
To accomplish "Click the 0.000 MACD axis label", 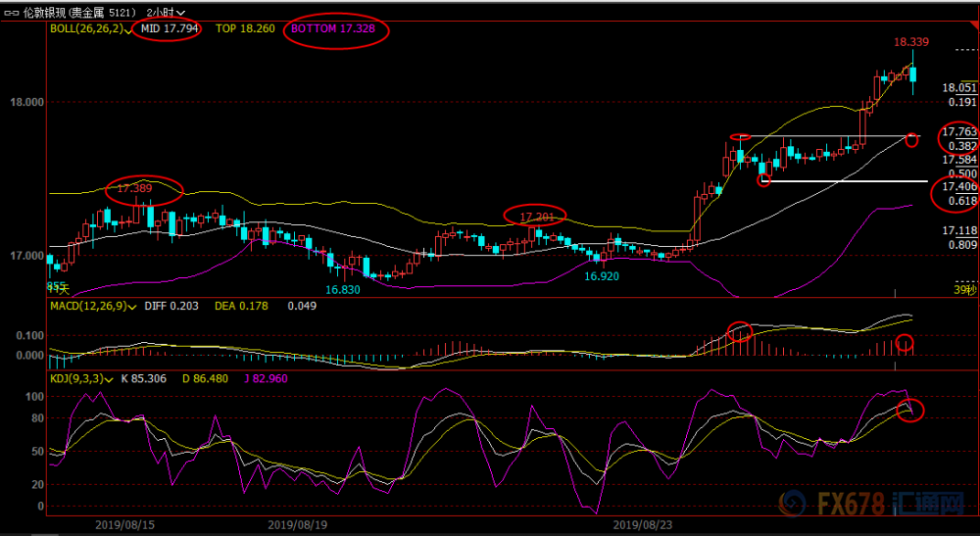I will (x=31, y=356).
